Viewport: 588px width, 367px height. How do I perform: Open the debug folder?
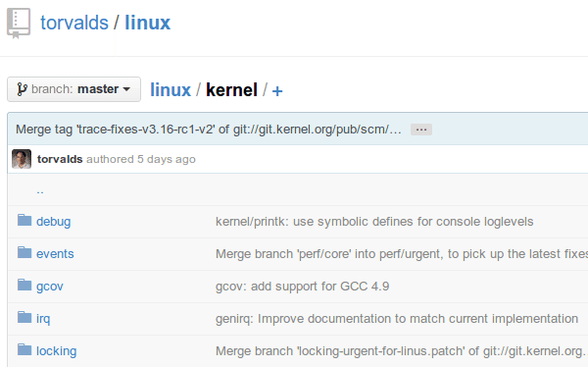pyautogui.click(x=53, y=222)
